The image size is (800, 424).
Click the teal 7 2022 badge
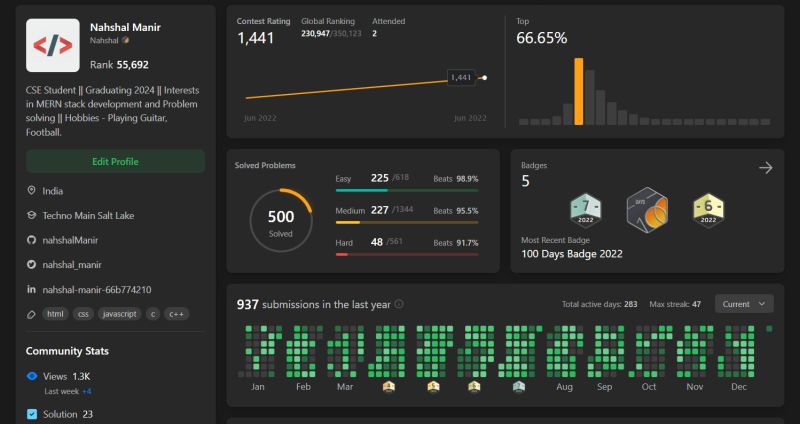586,209
